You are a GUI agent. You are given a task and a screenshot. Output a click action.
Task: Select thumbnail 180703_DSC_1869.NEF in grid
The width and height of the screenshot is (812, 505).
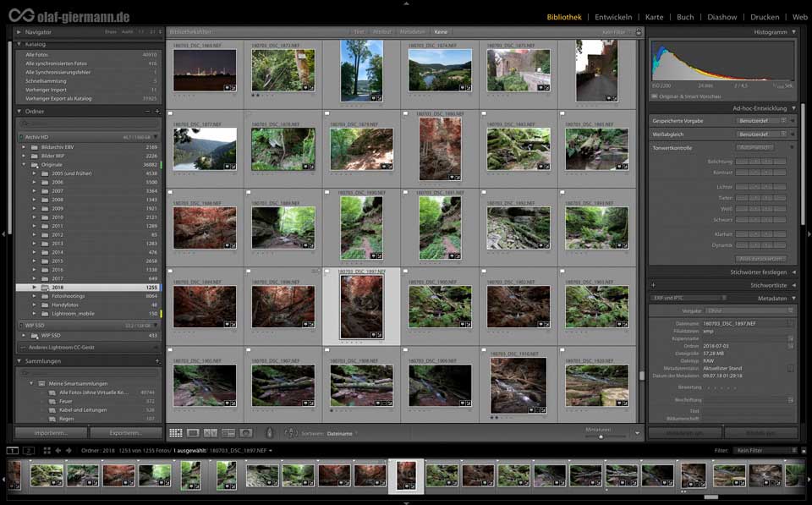tap(205, 71)
